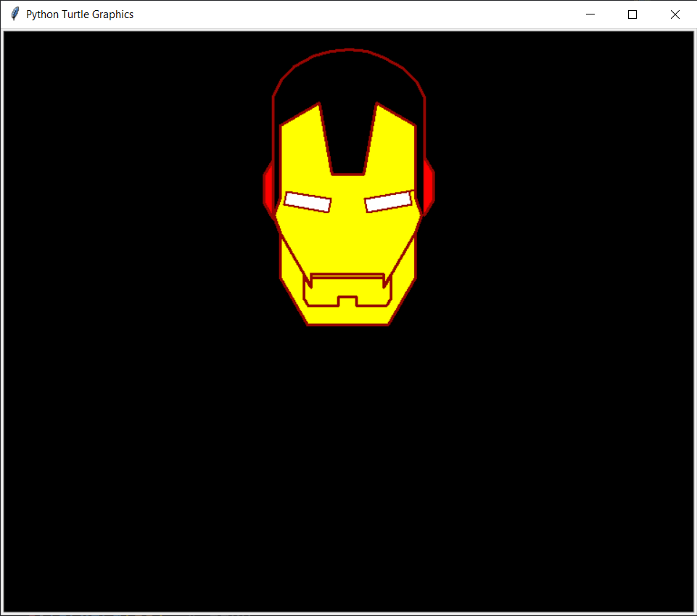
Task: Maximize the Python Turtle Graphics window
Action: click(x=632, y=14)
